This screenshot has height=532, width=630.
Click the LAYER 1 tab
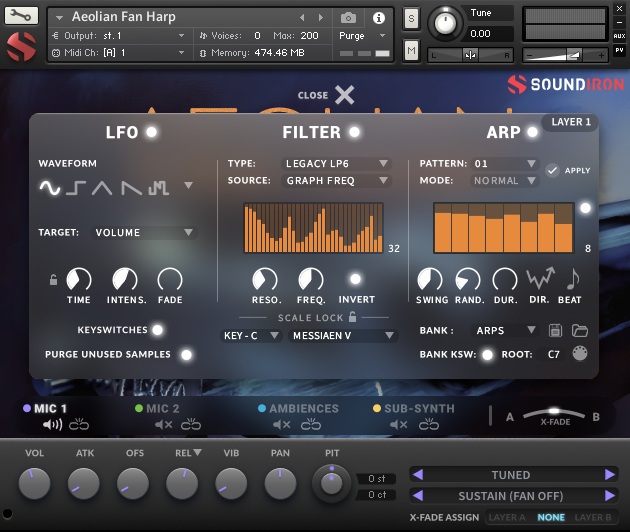[x=571, y=122]
